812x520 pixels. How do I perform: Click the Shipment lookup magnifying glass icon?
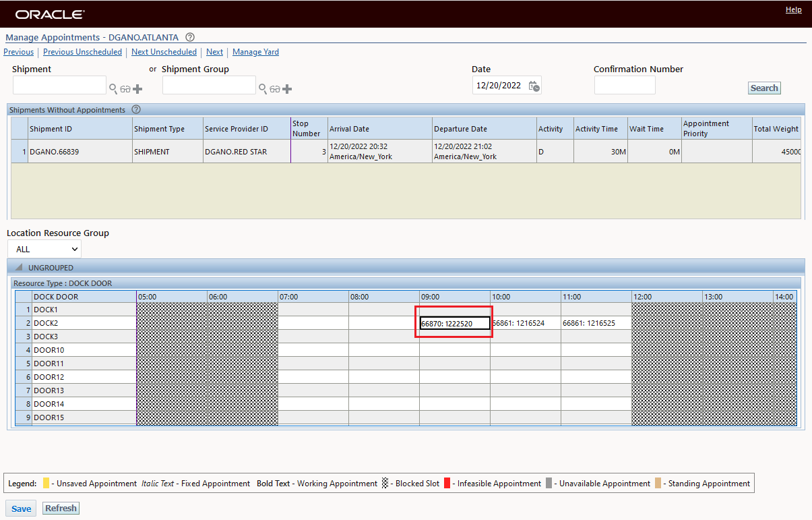(x=113, y=88)
